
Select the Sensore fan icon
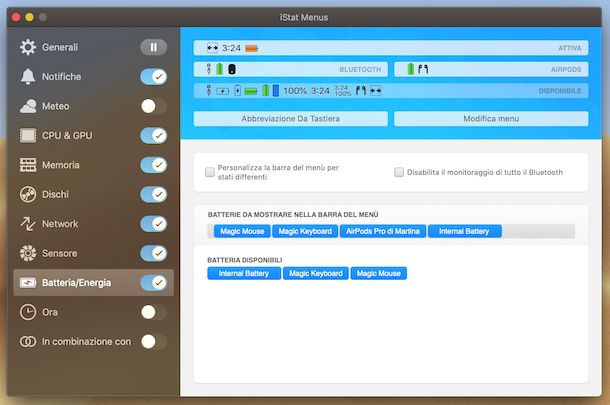tap(28, 253)
